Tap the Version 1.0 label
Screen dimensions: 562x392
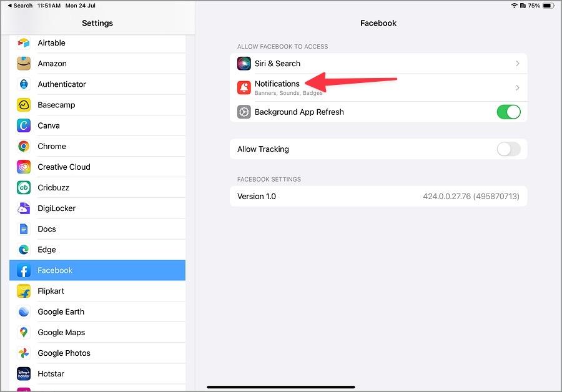(257, 197)
